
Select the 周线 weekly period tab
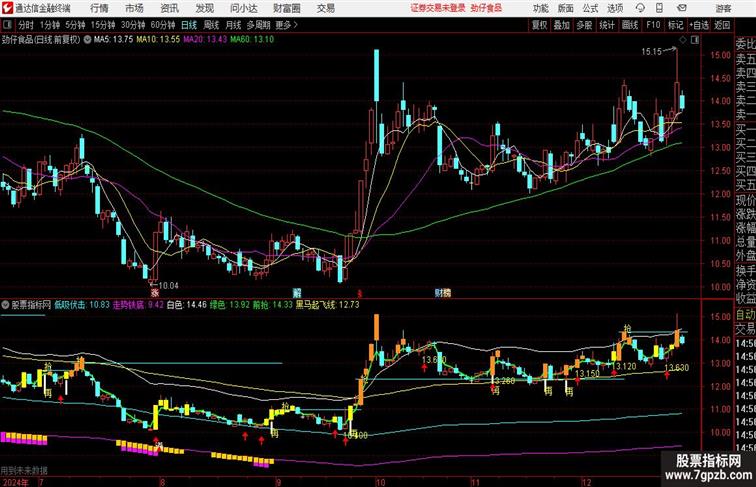tap(211, 25)
